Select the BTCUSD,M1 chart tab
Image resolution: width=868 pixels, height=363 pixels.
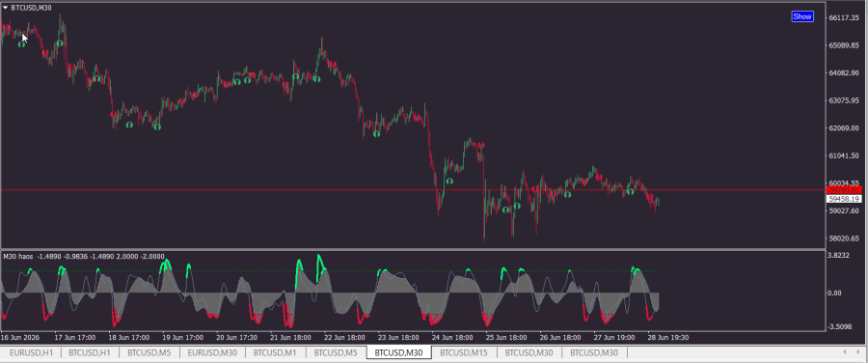[275, 352]
